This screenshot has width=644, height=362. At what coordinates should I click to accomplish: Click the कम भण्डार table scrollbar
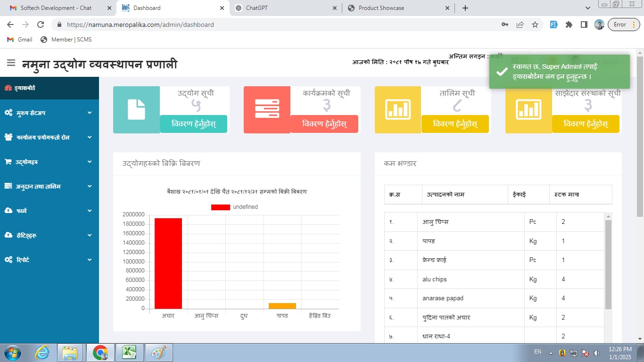[608, 264]
